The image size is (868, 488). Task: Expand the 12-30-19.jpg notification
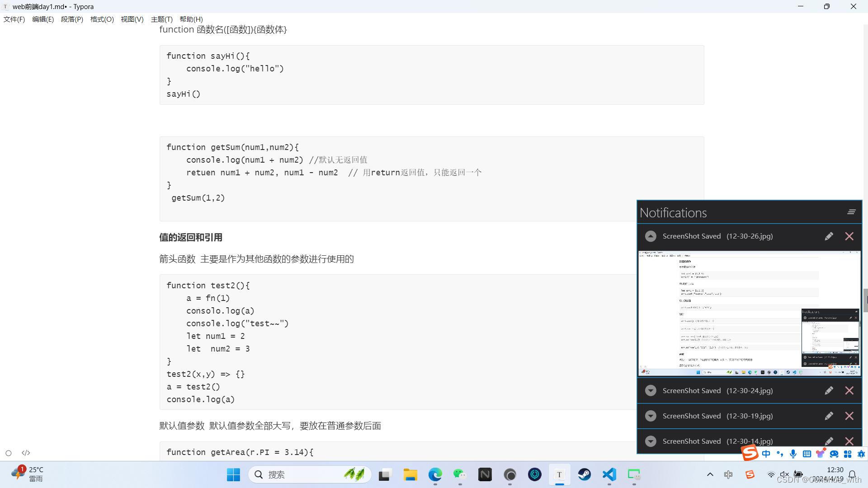click(x=651, y=416)
